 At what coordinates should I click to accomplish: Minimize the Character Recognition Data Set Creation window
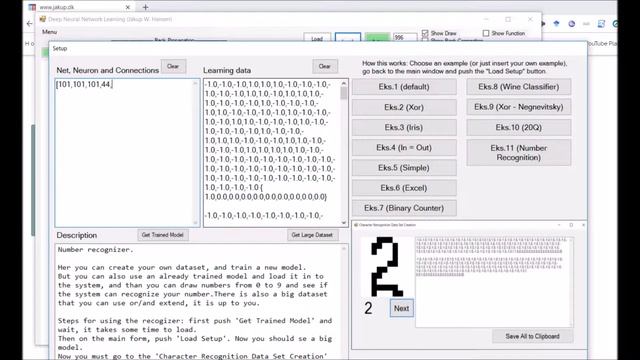559,225
